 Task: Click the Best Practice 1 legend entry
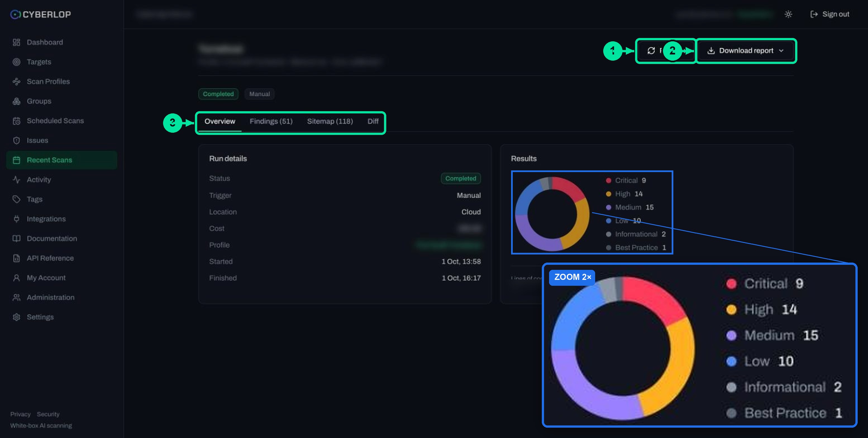tap(636, 248)
